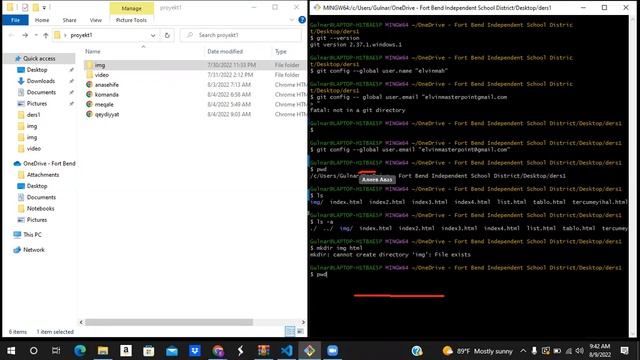Switch to Git Bash taskbar icon
The width and height of the screenshot is (640, 360).
pos(310,351)
